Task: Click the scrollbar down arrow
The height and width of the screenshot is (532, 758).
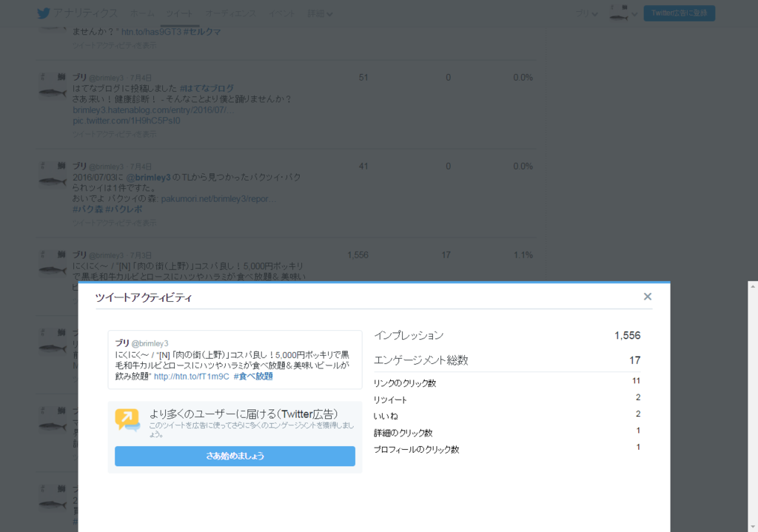Action: (753, 527)
